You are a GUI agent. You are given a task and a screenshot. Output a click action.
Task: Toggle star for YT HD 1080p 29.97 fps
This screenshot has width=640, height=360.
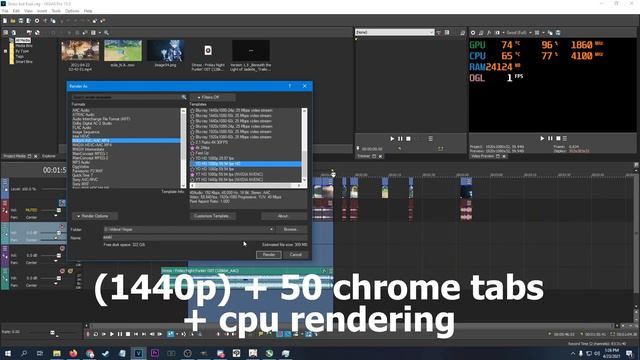click(192, 158)
